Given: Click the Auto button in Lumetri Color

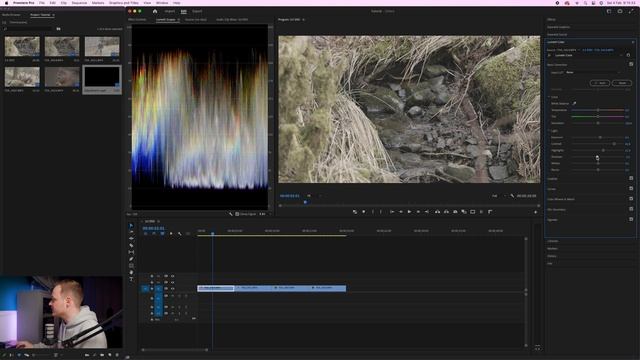Looking at the screenshot, I should click(600, 83).
